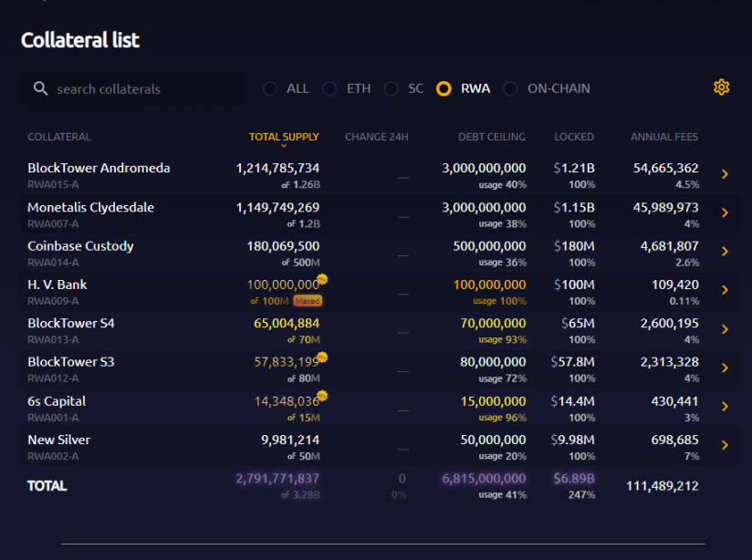Sort by Debt Ceiling column header

491,137
